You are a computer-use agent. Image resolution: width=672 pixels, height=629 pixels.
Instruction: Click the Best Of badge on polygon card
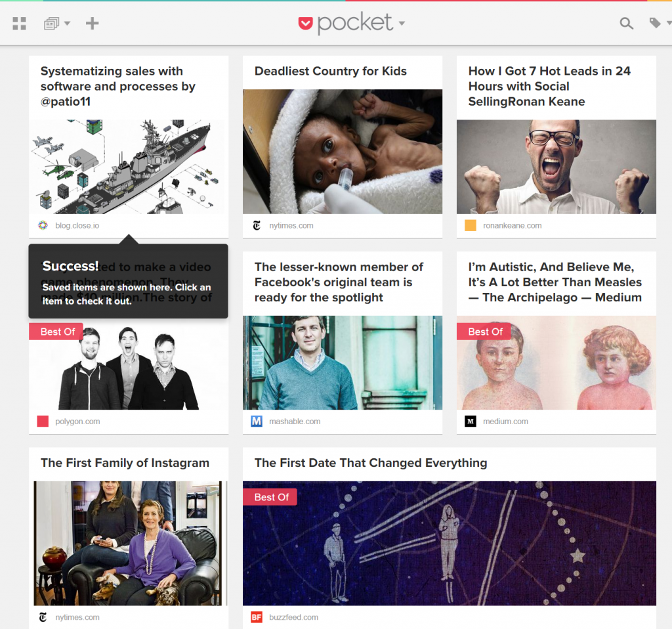pos(56,332)
